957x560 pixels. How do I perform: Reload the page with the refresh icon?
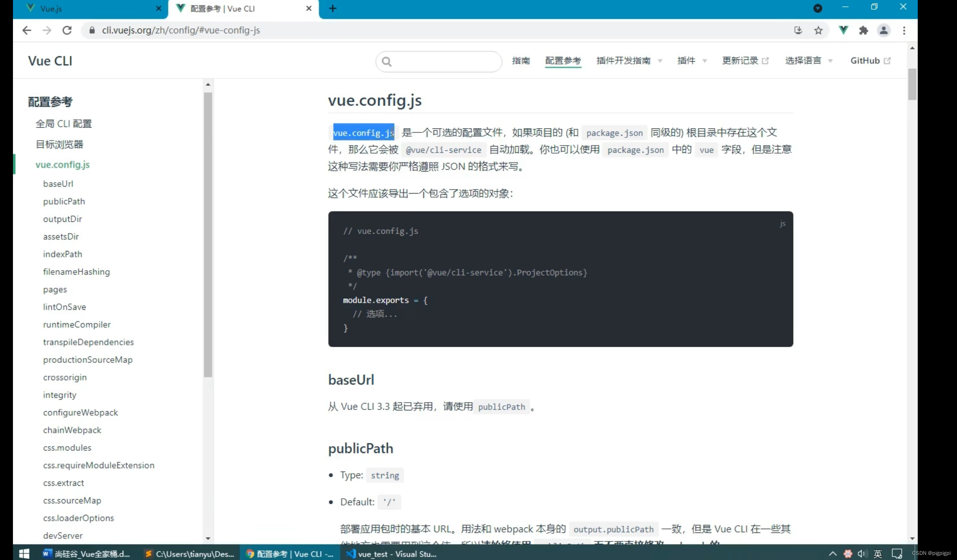coord(67,30)
